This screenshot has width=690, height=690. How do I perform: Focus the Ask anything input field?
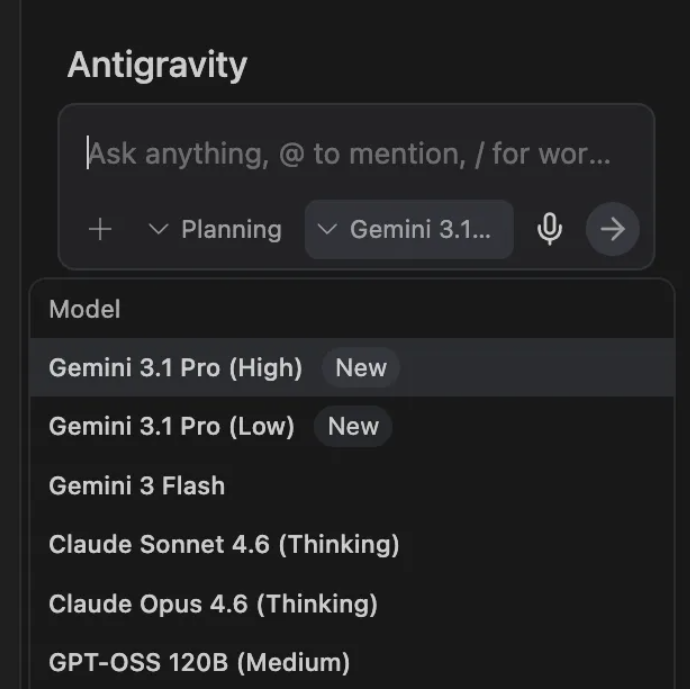point(350,155)
